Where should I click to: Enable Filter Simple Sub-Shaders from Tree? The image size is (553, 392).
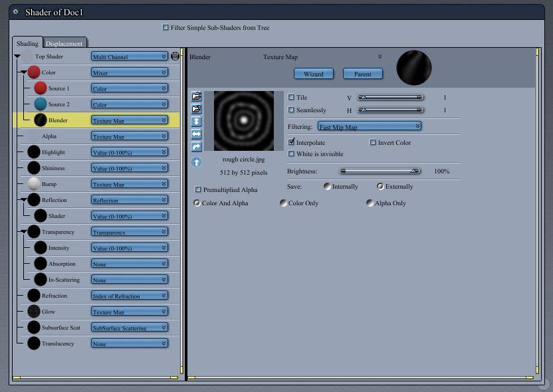point(166,27)
